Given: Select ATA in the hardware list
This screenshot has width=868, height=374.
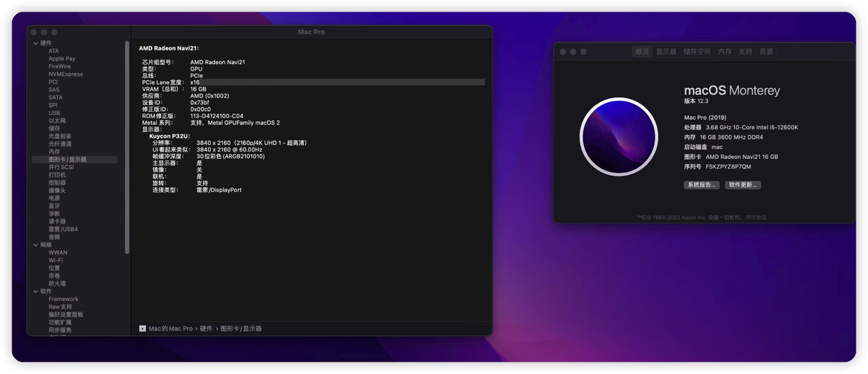Looking at the screenshot, I should click(x=54, y=51).
